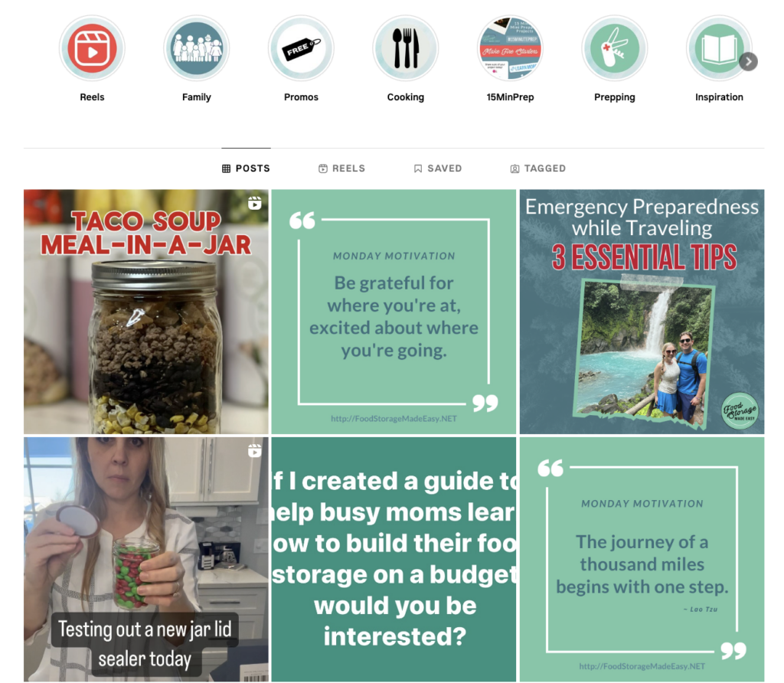Open the Cooking highlight with utensils icon
This screenshot has height=683, width=784.
click(x=406, y=48)
